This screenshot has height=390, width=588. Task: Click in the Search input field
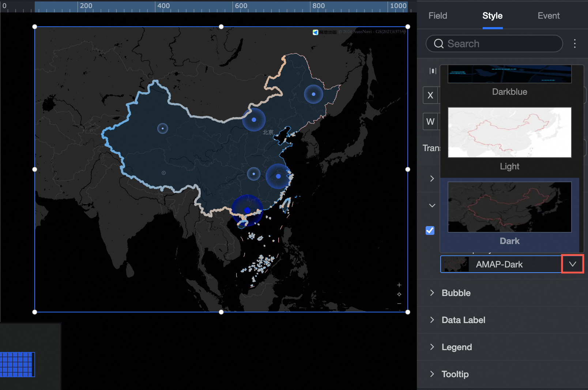pos(494,44)
